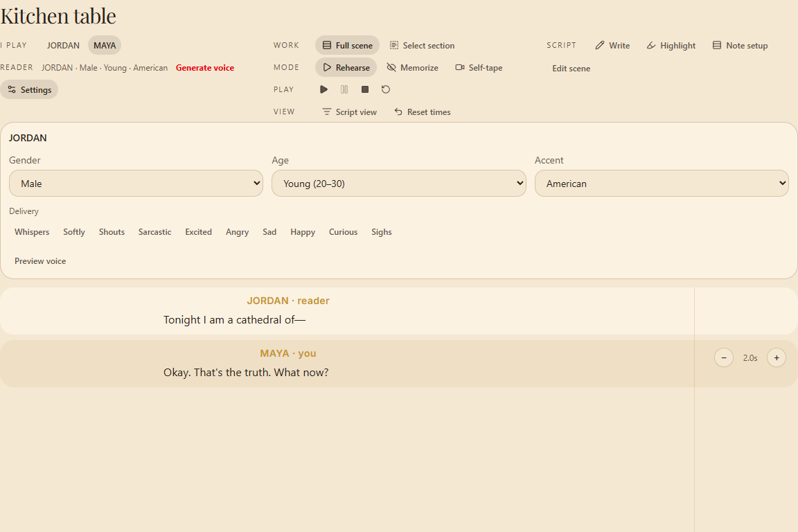Open Note setup
This screenshot has height=532, width=798.
pos(740,45)
